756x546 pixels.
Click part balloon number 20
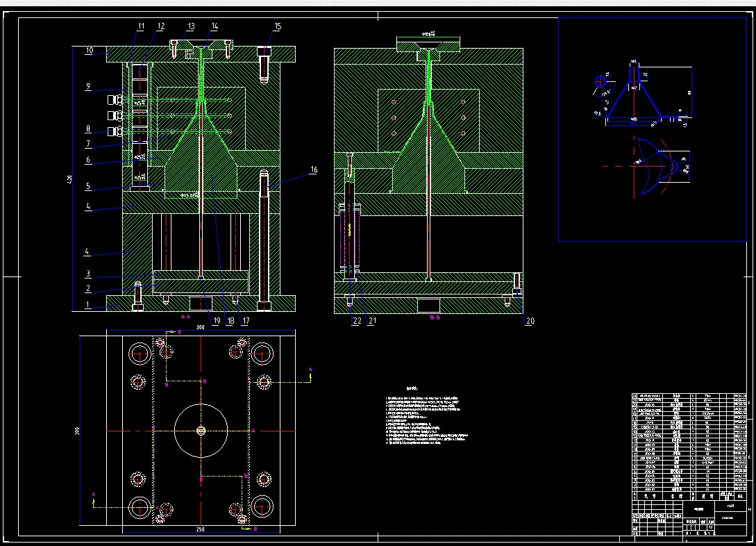530,321
